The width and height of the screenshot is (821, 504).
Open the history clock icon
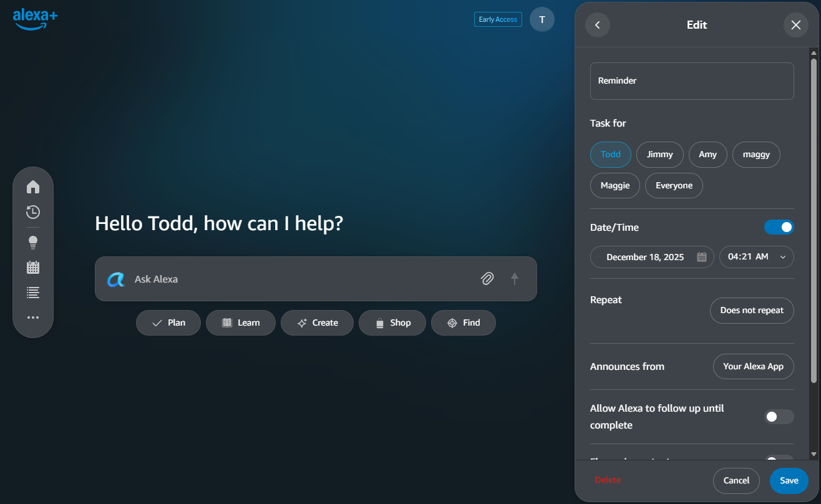[x=33, y=212]
